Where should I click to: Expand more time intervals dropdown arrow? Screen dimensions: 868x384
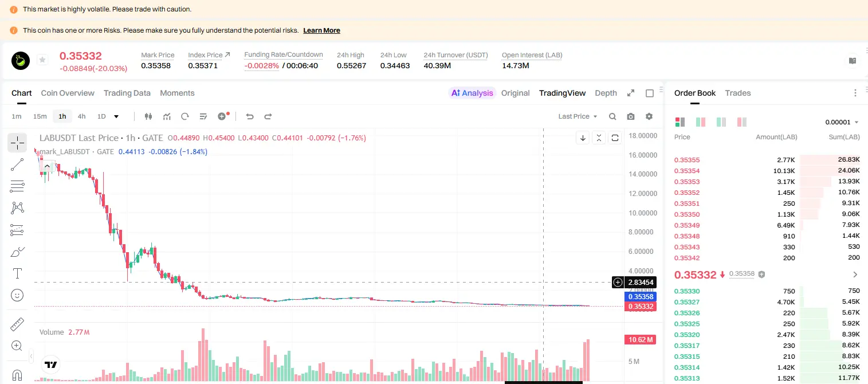(x=116, y=116)
